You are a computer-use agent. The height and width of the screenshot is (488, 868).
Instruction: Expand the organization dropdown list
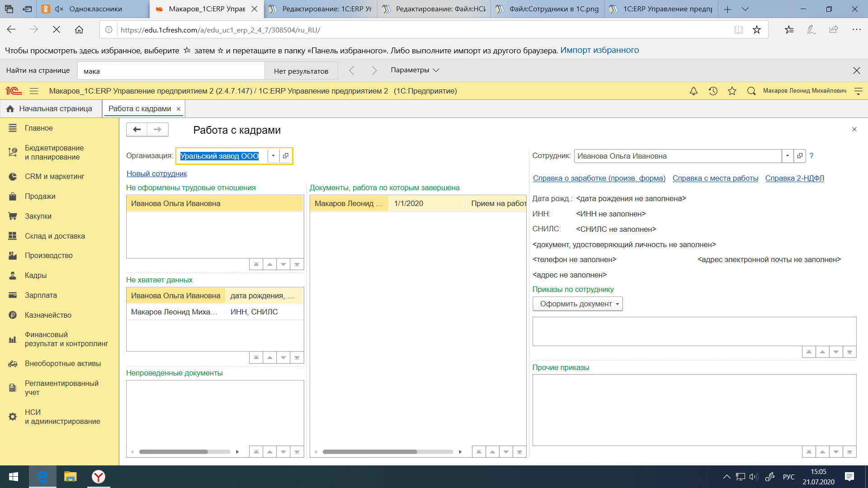click(x=273, y=156)
